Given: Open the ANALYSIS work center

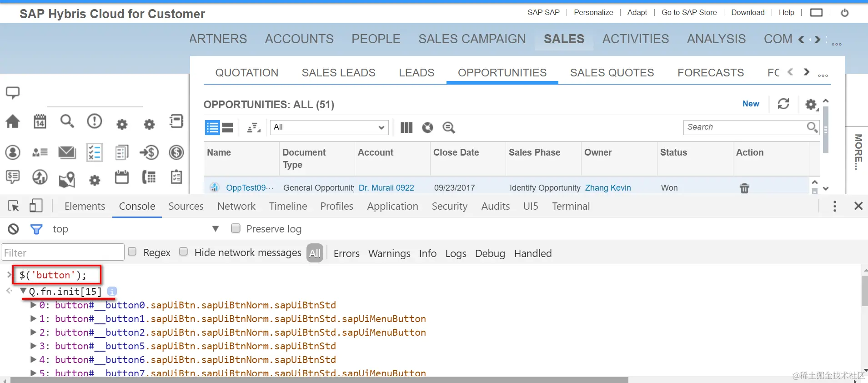Looking at the screenshot, I should [x=716, y=39].
